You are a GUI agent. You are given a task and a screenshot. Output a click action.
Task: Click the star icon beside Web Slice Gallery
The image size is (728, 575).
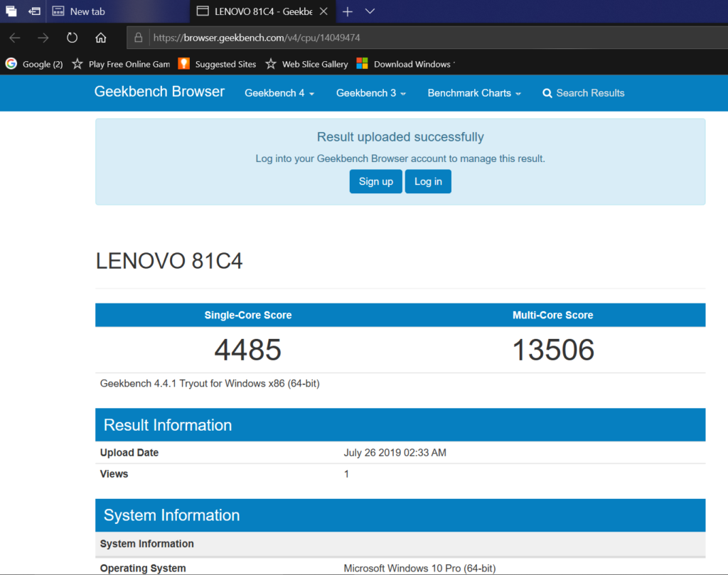pos(271,64)
